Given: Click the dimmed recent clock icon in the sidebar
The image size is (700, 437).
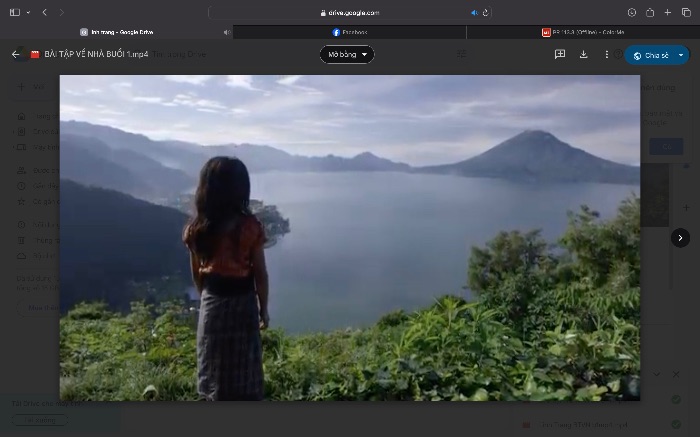Looking at the screenshot, I should click(21, 186).
